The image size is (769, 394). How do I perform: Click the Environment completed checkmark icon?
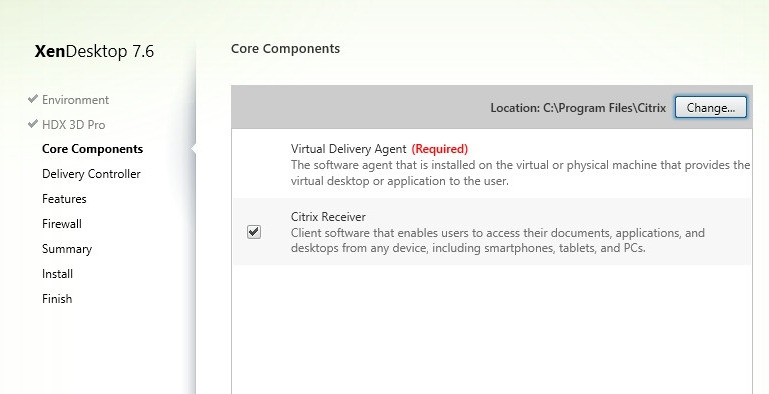pos(33,99)
